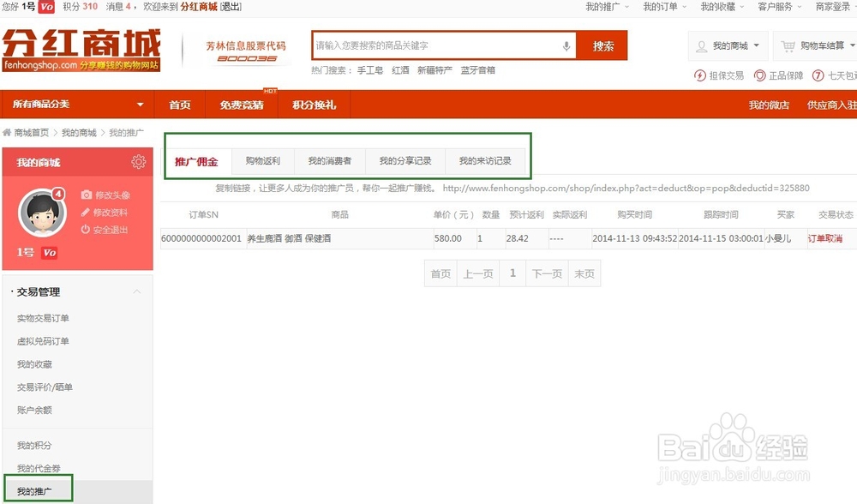The height and width of the screenshot is (504, 857).
Task: Click the shopping cart icon
Action: (788, 46)
